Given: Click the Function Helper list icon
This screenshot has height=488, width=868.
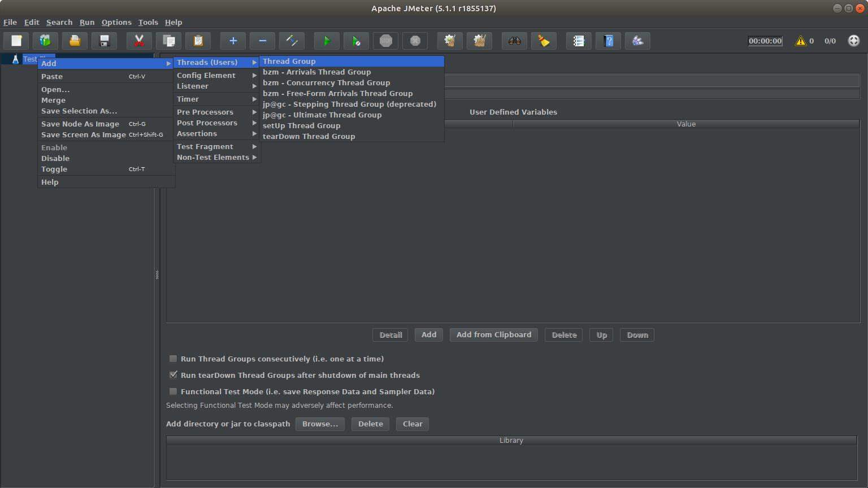Looking at the screenshot, I should 579,41.
